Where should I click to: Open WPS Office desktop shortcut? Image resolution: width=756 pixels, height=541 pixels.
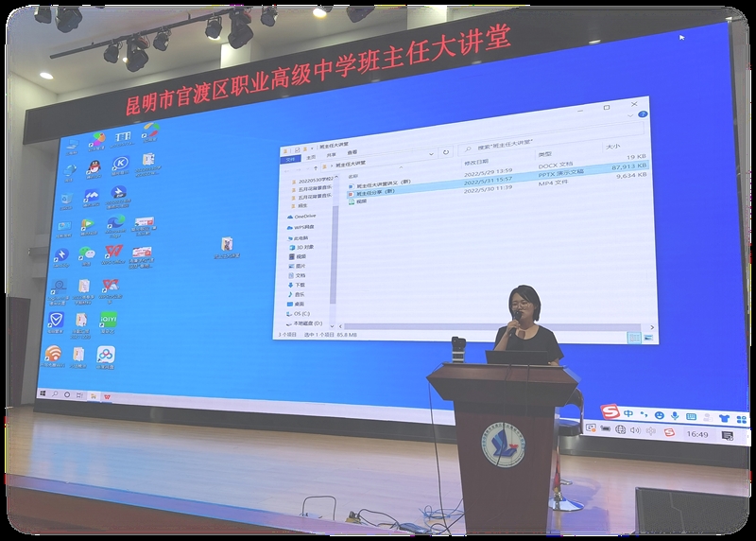(113, 253)
